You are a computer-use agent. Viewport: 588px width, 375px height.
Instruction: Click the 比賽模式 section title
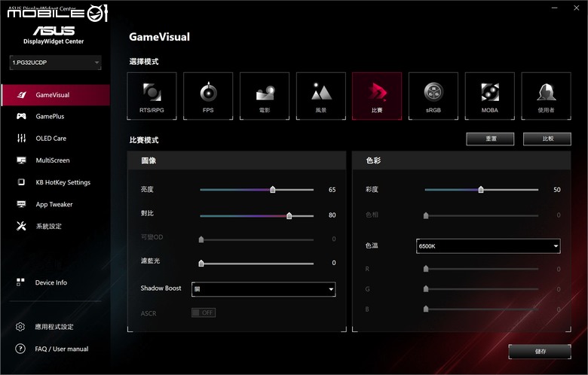(144, 140)
